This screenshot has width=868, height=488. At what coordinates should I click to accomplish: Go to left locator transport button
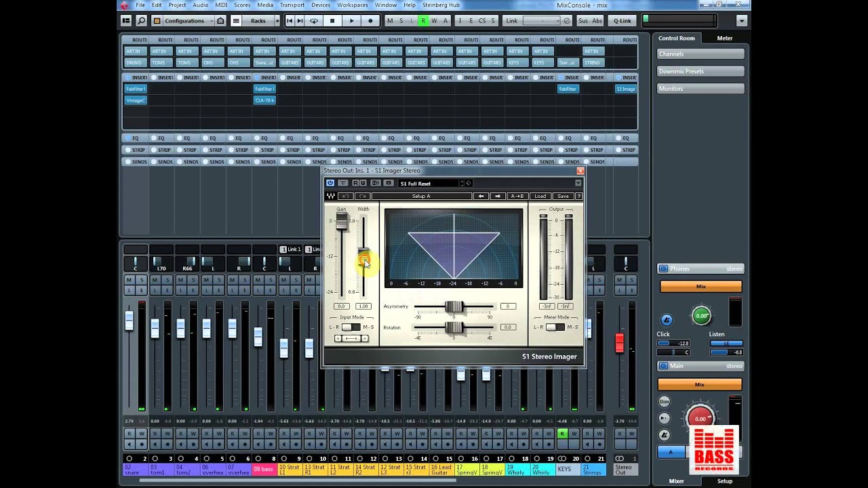point(290,21)
